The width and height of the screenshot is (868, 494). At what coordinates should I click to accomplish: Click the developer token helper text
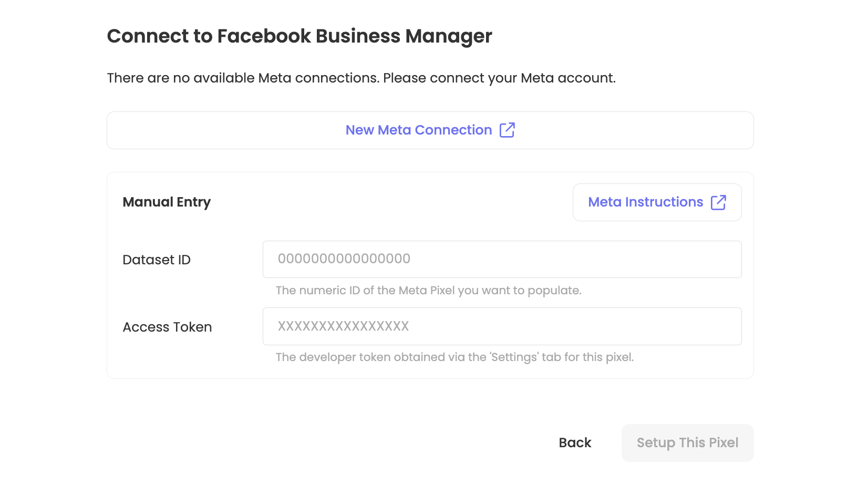click(454, 357)
